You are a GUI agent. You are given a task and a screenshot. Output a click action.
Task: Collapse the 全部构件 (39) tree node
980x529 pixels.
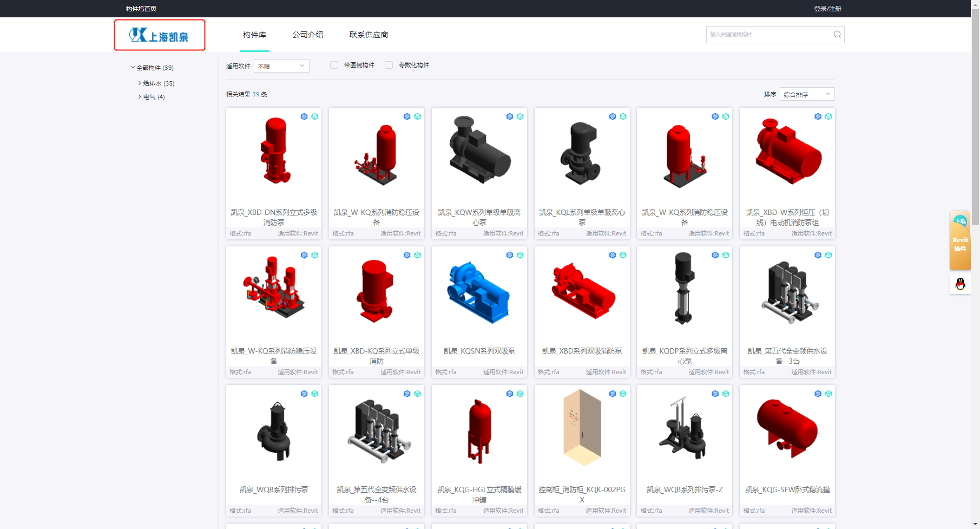tap(133, 68)
